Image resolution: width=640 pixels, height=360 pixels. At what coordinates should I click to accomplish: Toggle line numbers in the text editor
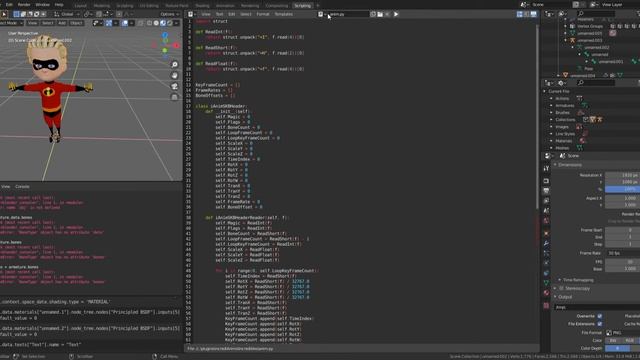click(x=520, y=14)
